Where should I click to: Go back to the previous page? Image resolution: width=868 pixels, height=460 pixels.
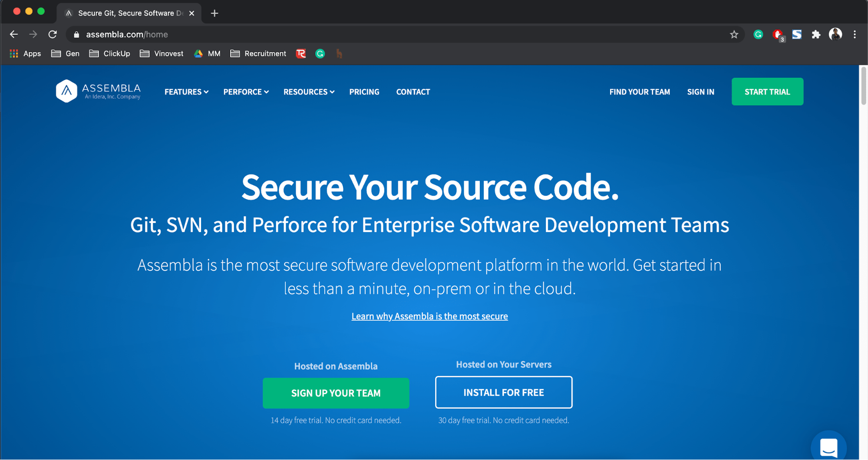[14, 34]
